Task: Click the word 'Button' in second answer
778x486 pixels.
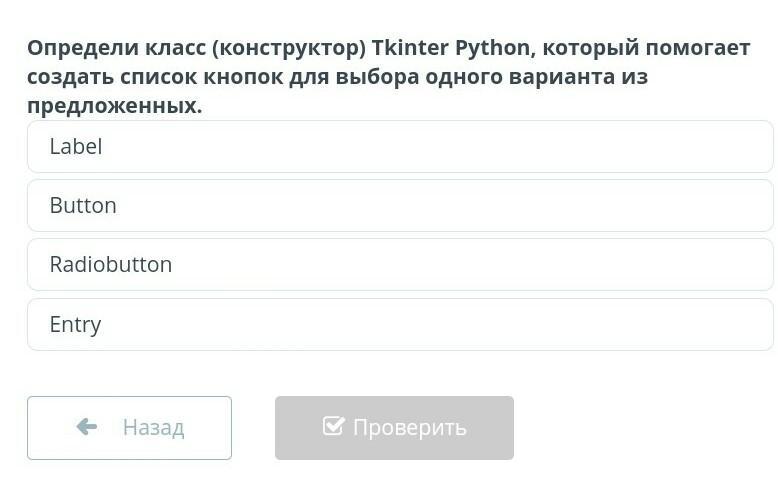Action: 83,206
